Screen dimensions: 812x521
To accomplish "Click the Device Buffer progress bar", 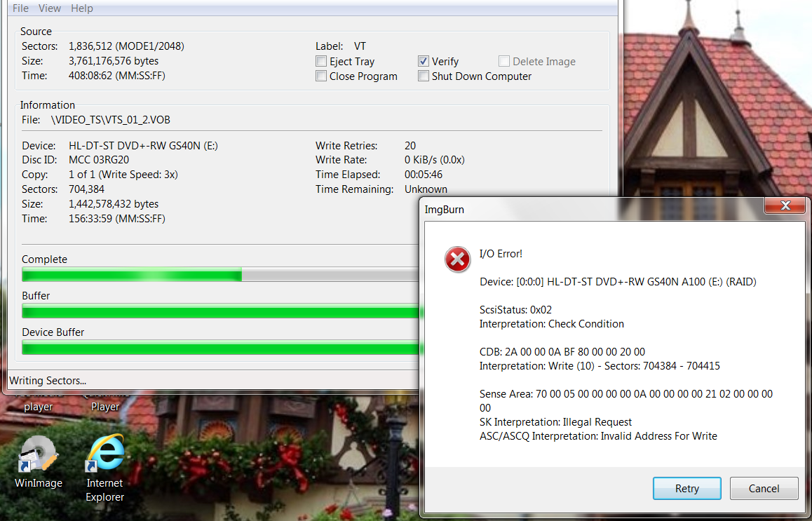I will tap(220, 348).
